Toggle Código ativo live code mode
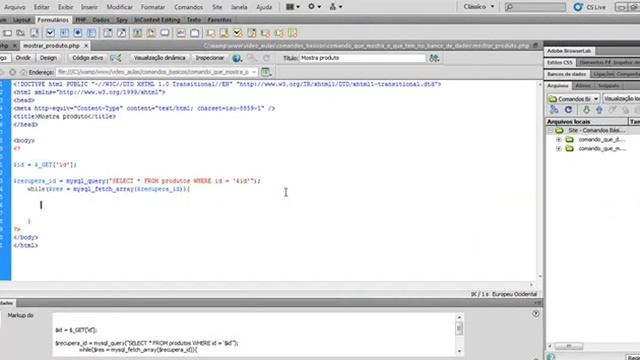The width and height of the screenshot is (640, 360). (87, 58)
